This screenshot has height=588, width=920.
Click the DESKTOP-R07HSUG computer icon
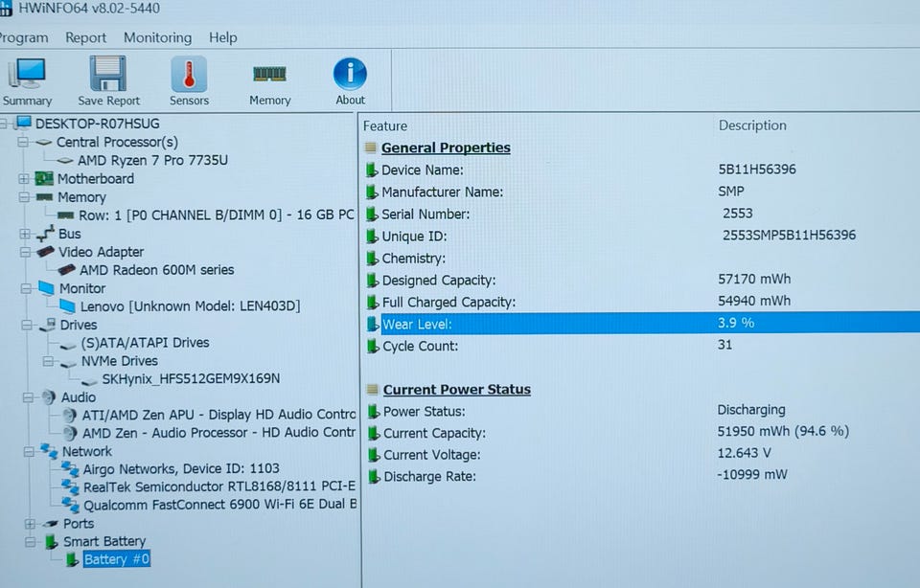(x=23, y=124)
